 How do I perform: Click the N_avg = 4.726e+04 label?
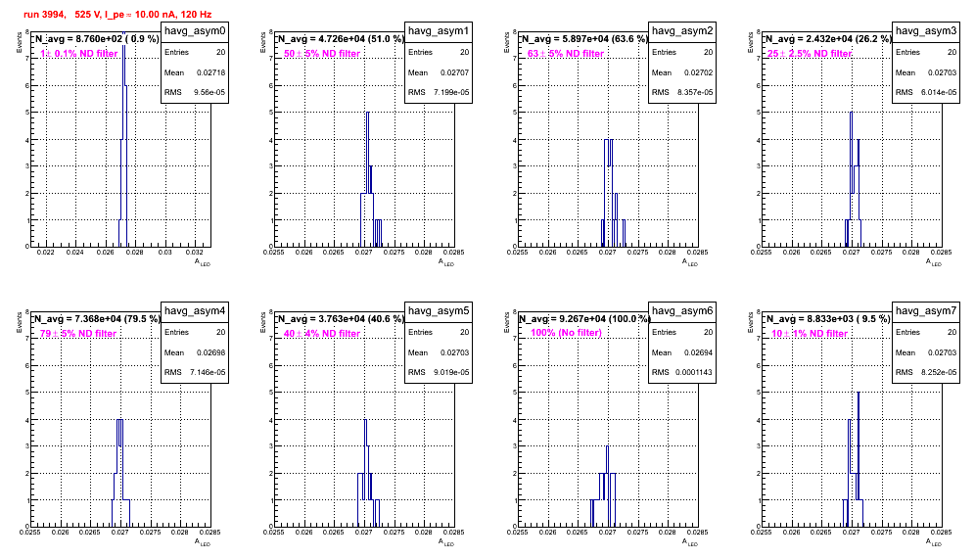point(341,39)
